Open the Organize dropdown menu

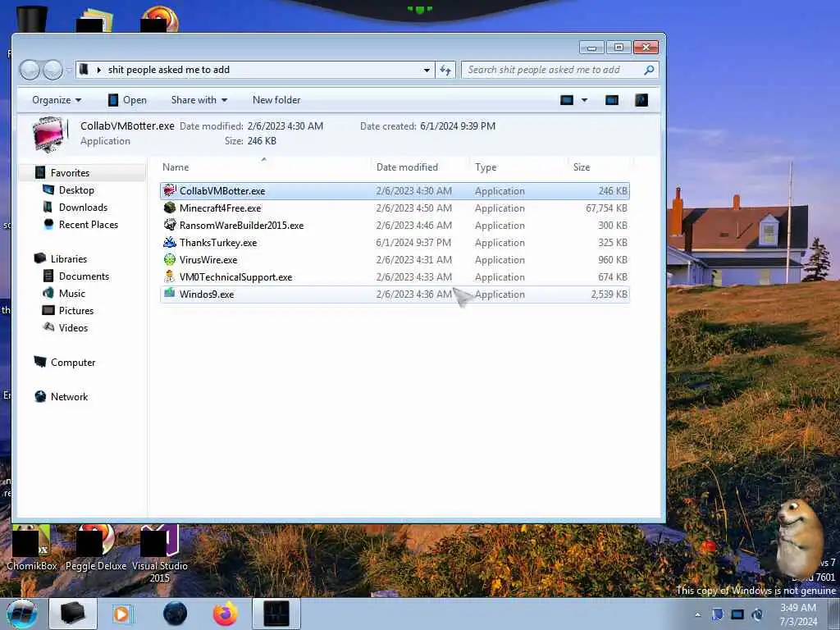pyautogui.click(x=57, y=100)
